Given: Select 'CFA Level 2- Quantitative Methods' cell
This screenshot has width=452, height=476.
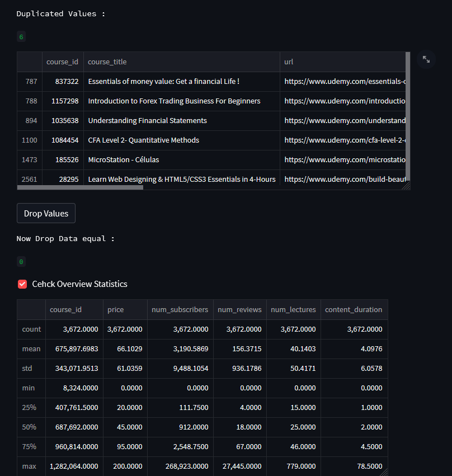Looking at the screenshot, I should (182, 140).
